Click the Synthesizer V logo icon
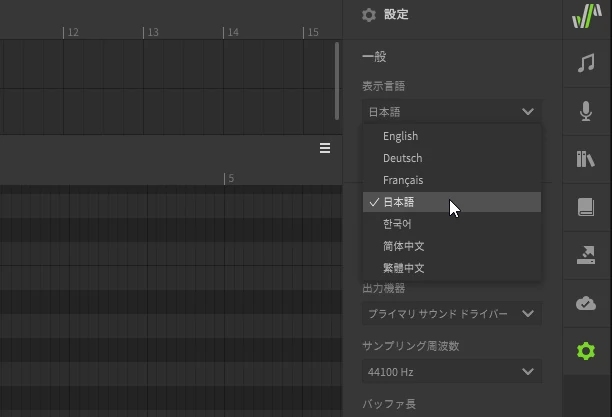The height and width of the screenshot is (417, 612). point(586,17)
